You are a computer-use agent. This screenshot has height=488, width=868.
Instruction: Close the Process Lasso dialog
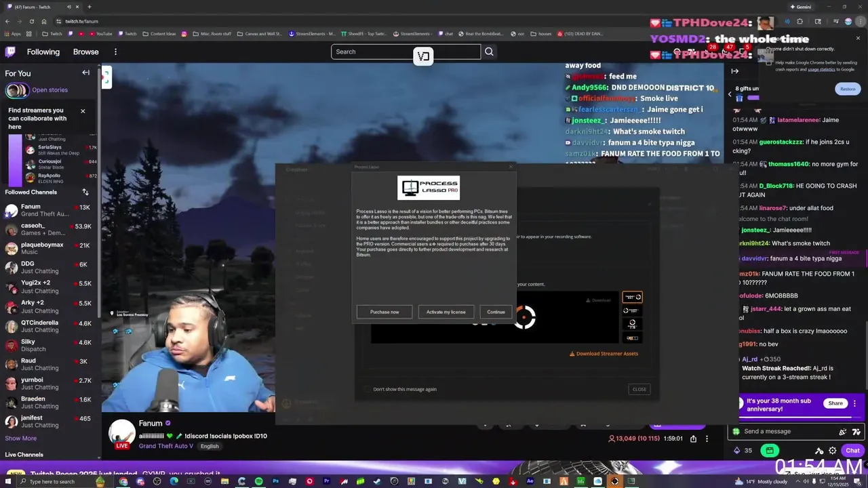tap(511, 166)
